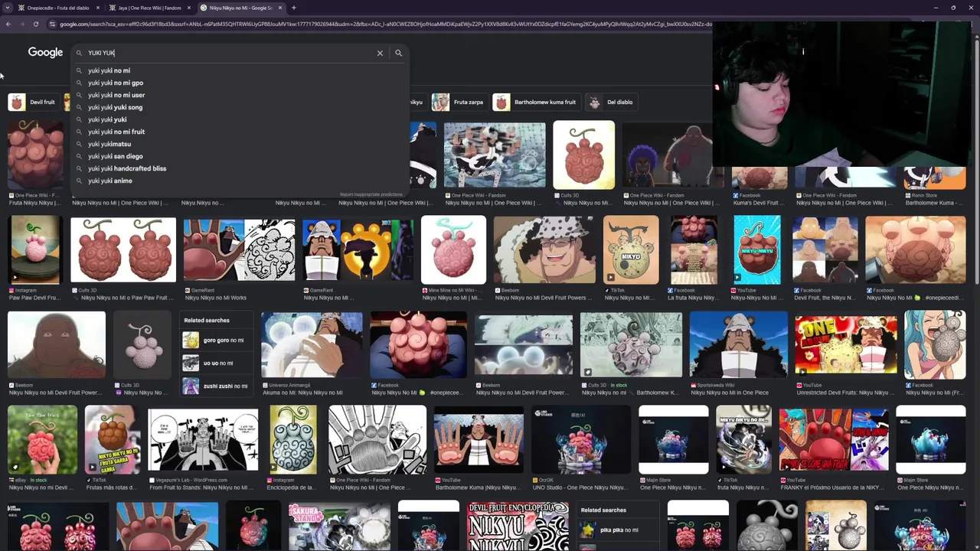This screenshot has width=980, height=551.
Task: Open the GameRant manga panel paw thumbnail
Action: [239, 250]
